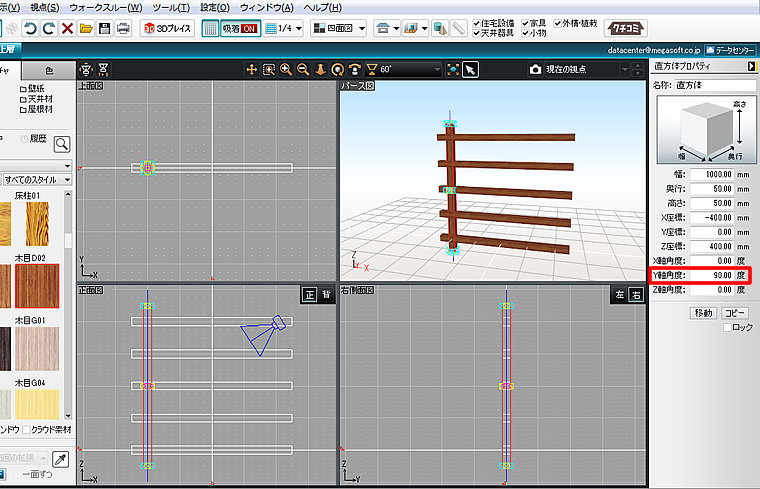
Task: Click the コピー button
Action: [735, 313]
